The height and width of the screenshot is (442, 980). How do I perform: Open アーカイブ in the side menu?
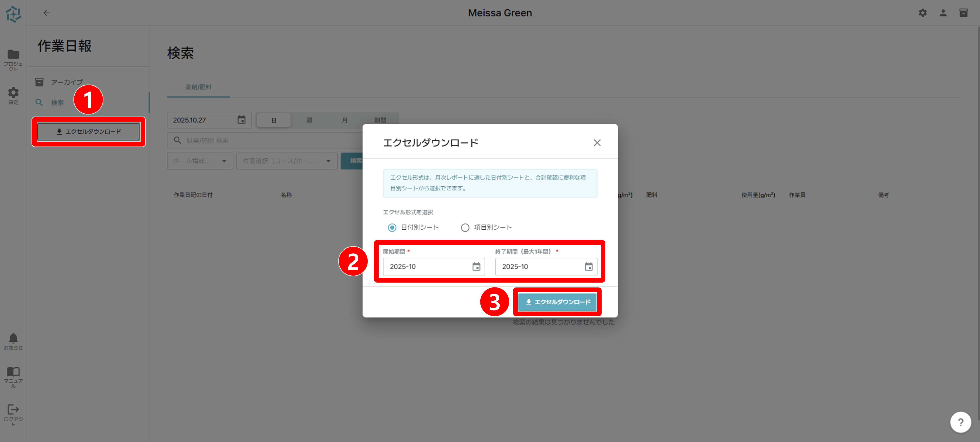point(67,82)
